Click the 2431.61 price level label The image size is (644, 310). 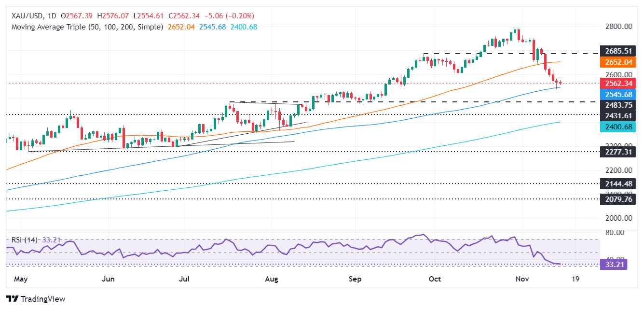point(620,116)
